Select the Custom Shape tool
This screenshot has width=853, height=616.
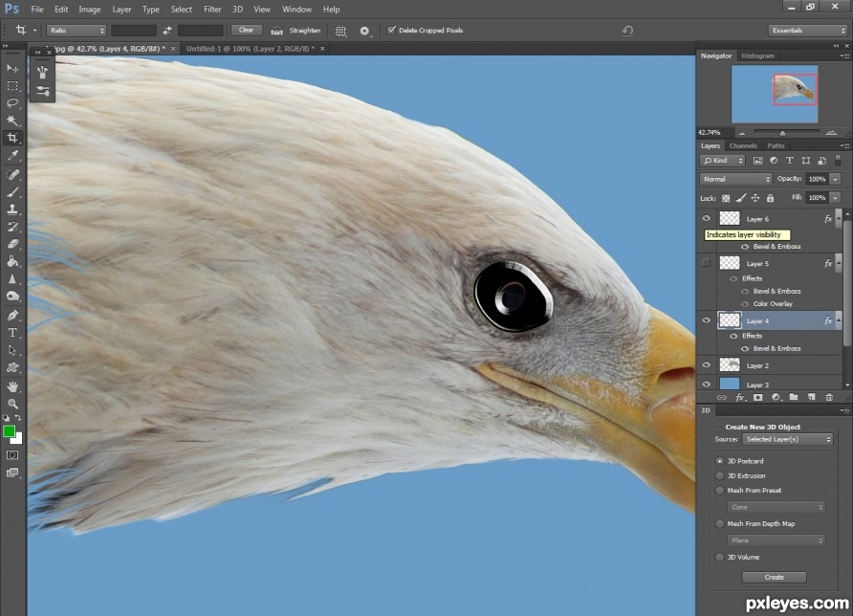click(12, 367)
